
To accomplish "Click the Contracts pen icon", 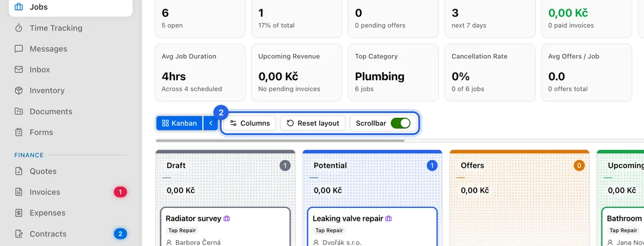I will click(x=19, y=234).
